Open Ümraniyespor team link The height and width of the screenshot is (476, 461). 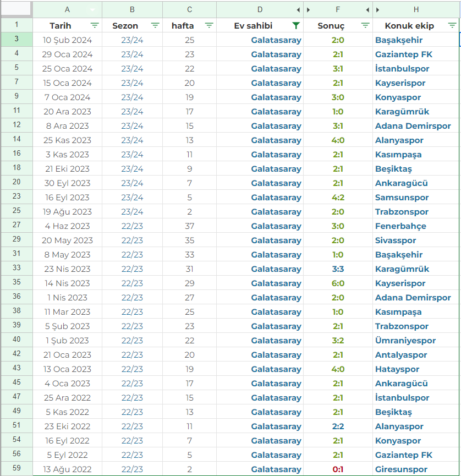405,340
